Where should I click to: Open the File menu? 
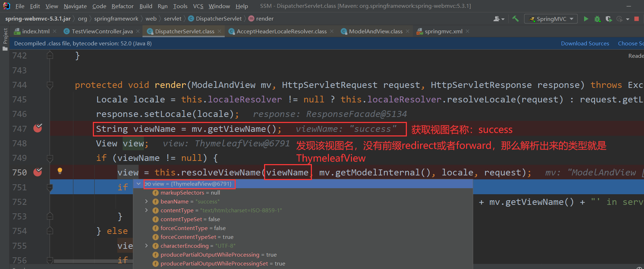point(20,6)
